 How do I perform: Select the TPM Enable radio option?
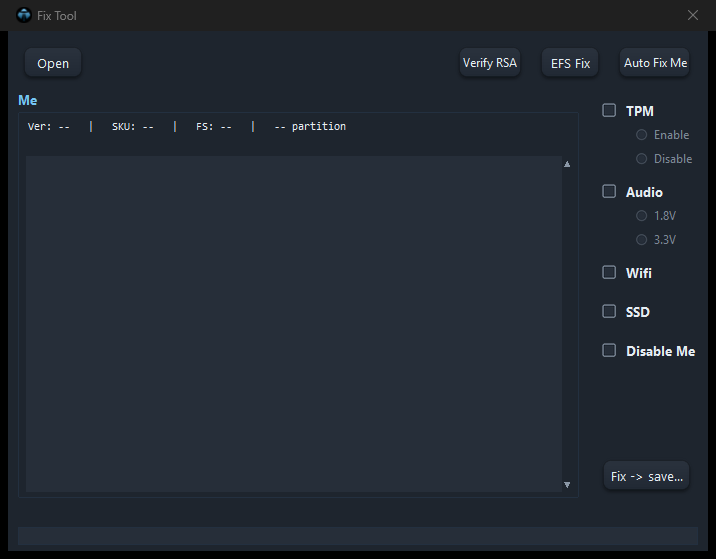(642, 135)
